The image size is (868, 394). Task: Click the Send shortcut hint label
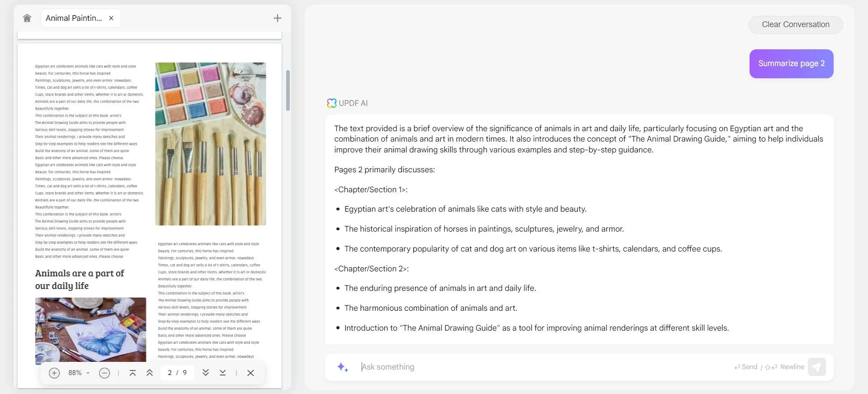point(746,367)
